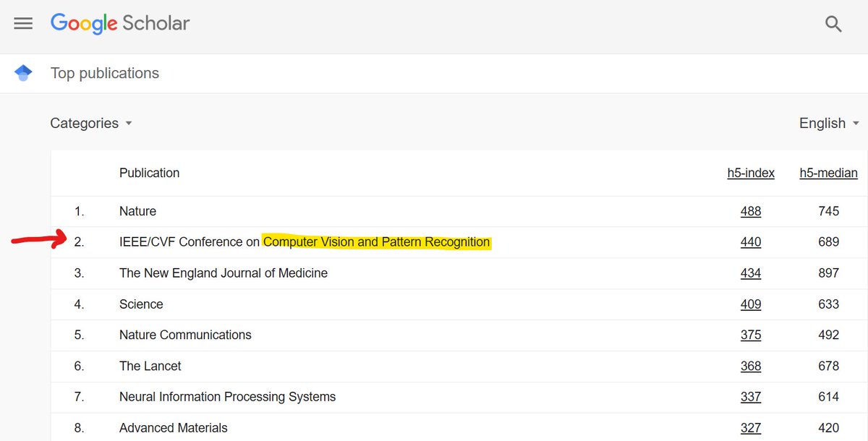Click Nature's h5-median value 745
Viewport: 868px width, 441px height.
click(828, 211)
